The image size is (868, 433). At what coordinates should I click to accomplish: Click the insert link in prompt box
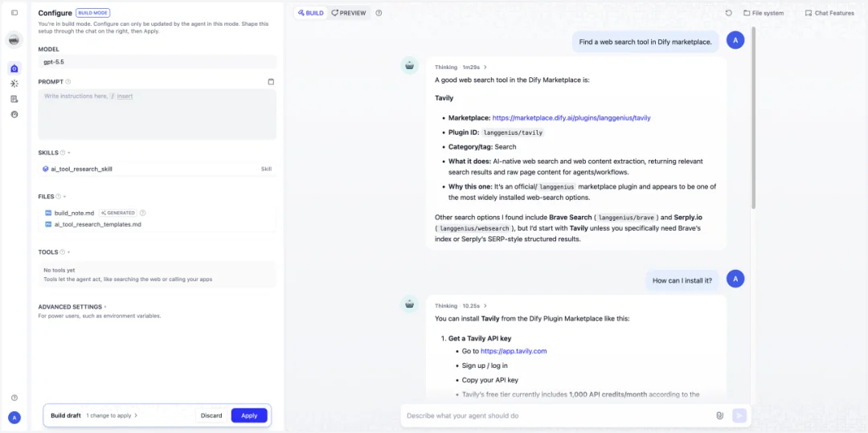point(125,96)
